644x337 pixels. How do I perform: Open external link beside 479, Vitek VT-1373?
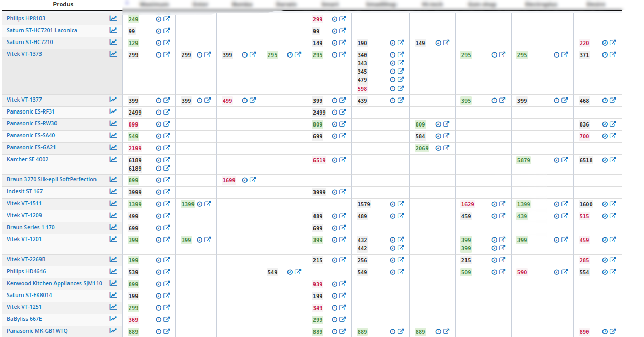tap(401, 80)
